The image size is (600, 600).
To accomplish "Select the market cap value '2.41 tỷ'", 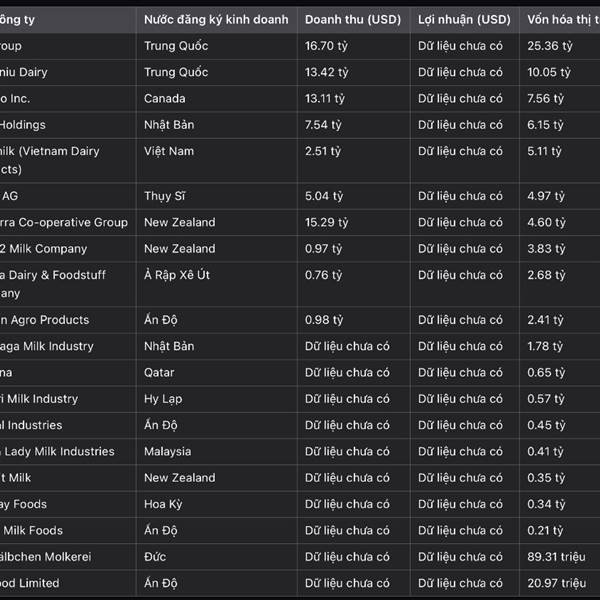I will click(545, 320).
